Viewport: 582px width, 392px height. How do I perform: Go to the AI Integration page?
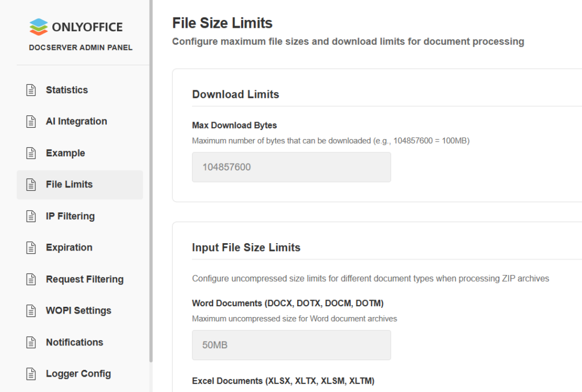[x=76, y=122]
